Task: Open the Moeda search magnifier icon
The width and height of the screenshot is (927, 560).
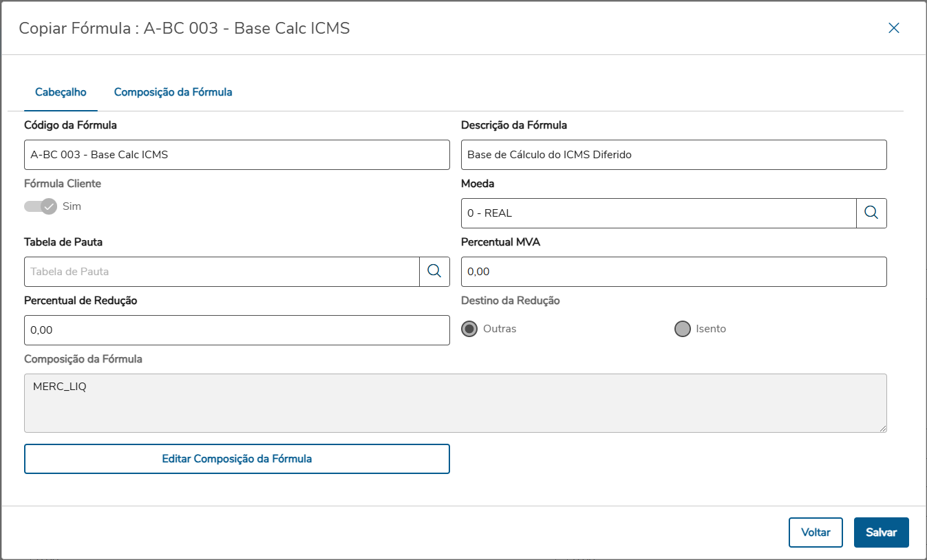Action: coord(871,213)
